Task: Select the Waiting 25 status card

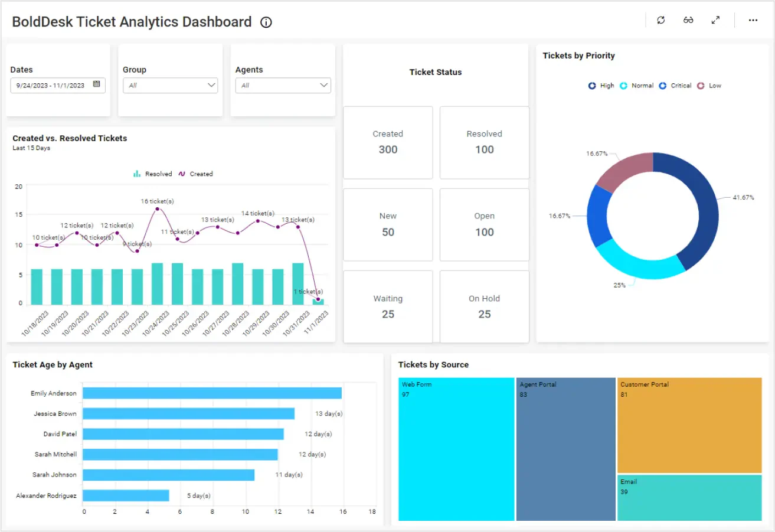Action: 388,307
